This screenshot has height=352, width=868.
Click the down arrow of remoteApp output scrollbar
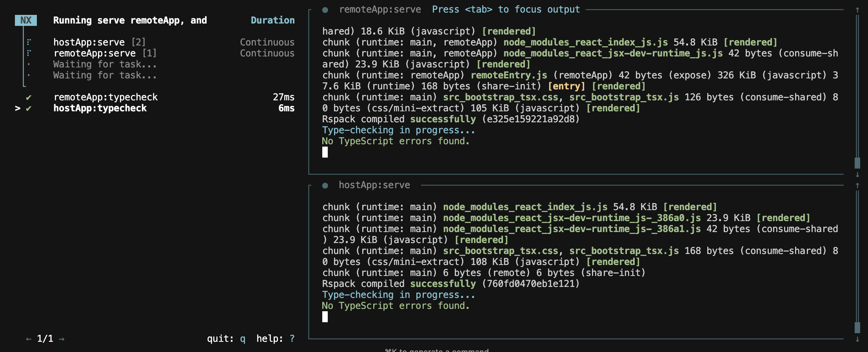tap(857, 174)
